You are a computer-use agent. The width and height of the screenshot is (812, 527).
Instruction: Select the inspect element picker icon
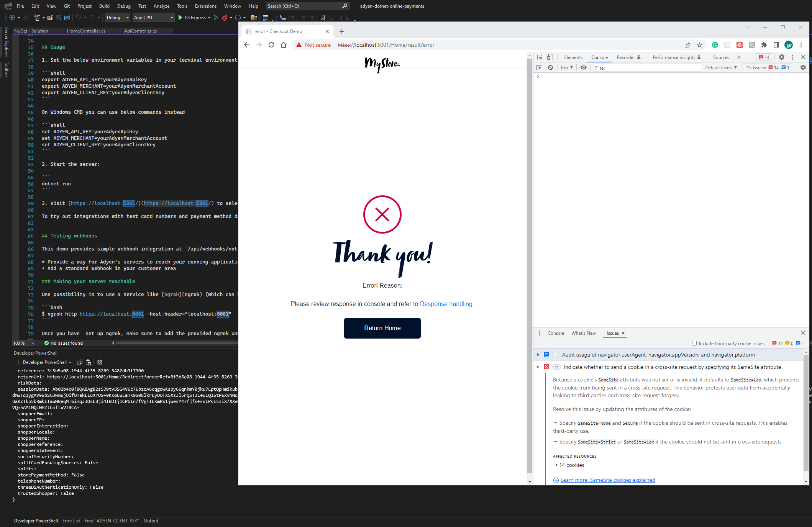(x=540, y=57)
